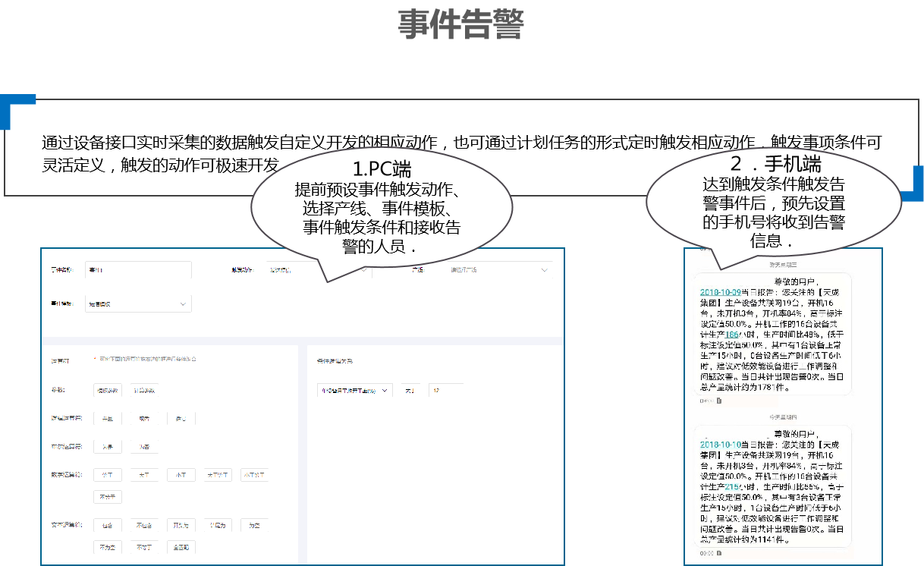Select the 模板参数 parameter button

click(108, 390)
